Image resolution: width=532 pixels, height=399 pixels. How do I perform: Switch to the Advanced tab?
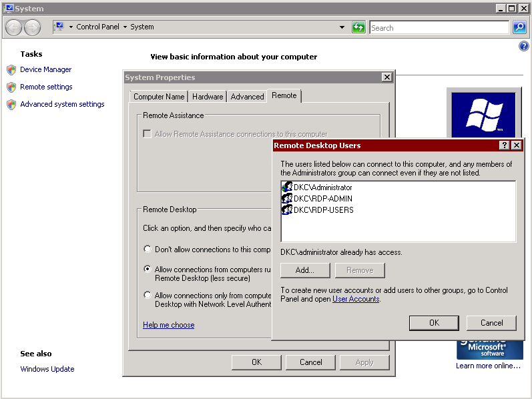click(x=247, y=97)
